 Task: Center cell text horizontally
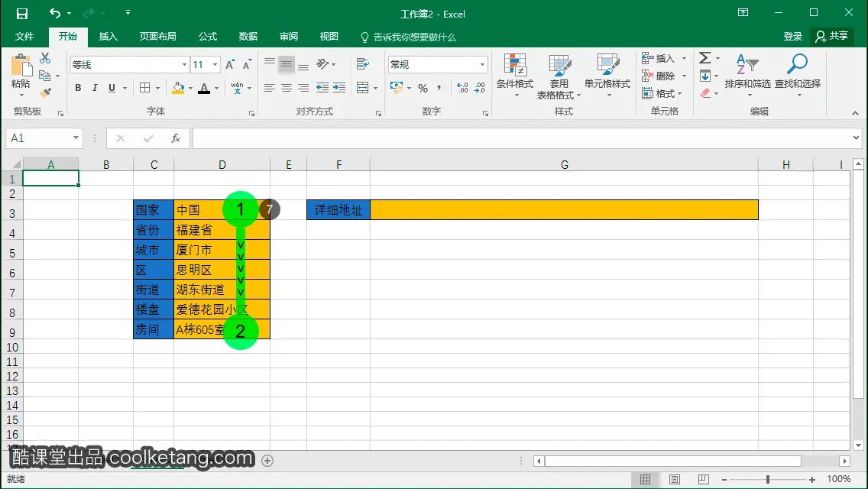pos(287,88)
